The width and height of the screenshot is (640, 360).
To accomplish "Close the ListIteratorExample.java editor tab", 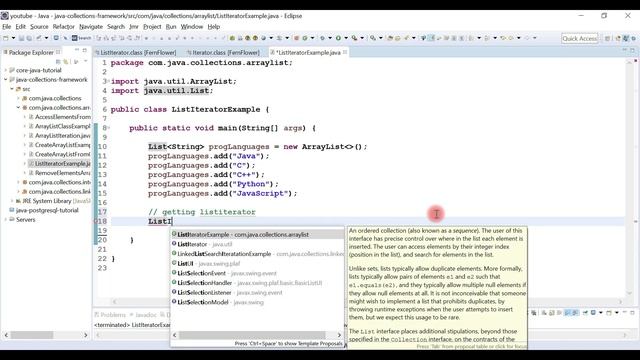I will point(345,52).
